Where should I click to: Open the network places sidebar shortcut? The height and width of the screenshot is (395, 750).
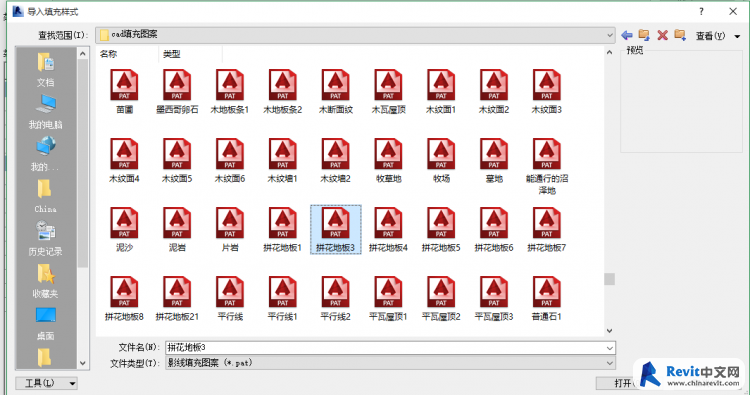(x=45, y=154)
